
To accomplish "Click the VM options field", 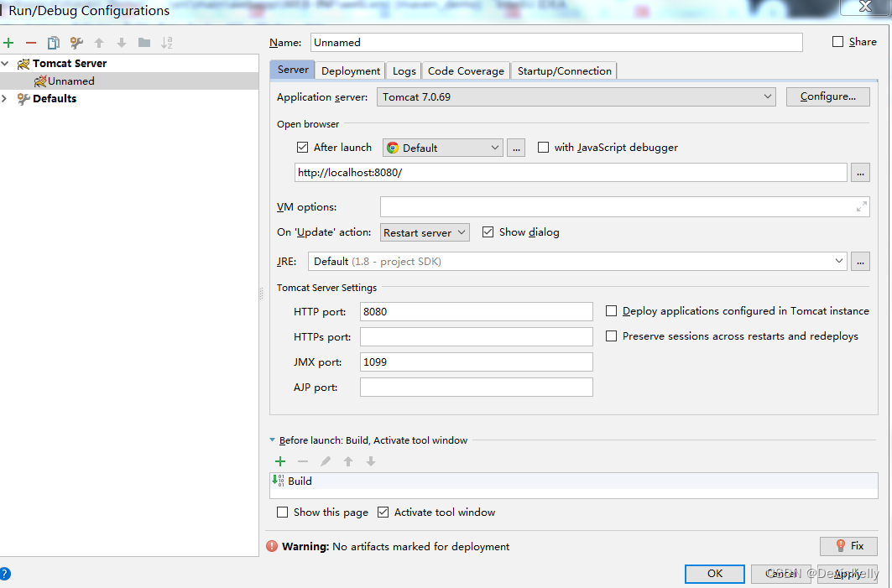I will tap(624, 207).
